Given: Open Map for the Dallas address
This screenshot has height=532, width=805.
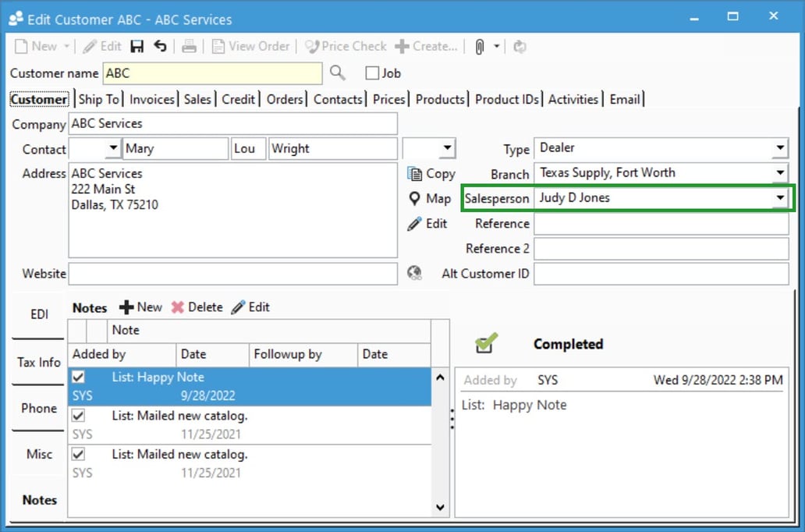Looking at the screenshot, I should click(x=428, y=199).
